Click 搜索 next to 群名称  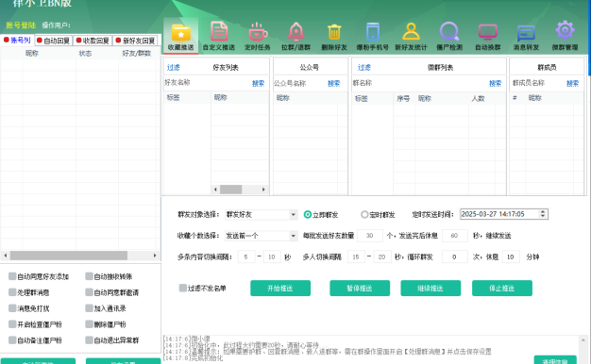496,83
